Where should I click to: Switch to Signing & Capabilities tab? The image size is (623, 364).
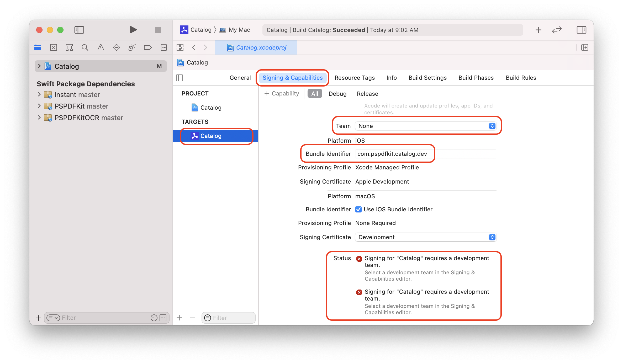click(x=293, y=78)
